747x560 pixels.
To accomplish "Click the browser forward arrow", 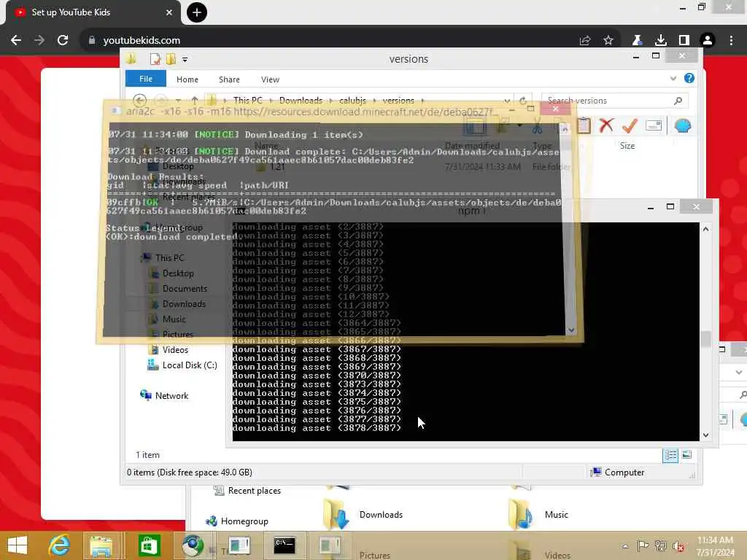I will [x=39, y=41].
